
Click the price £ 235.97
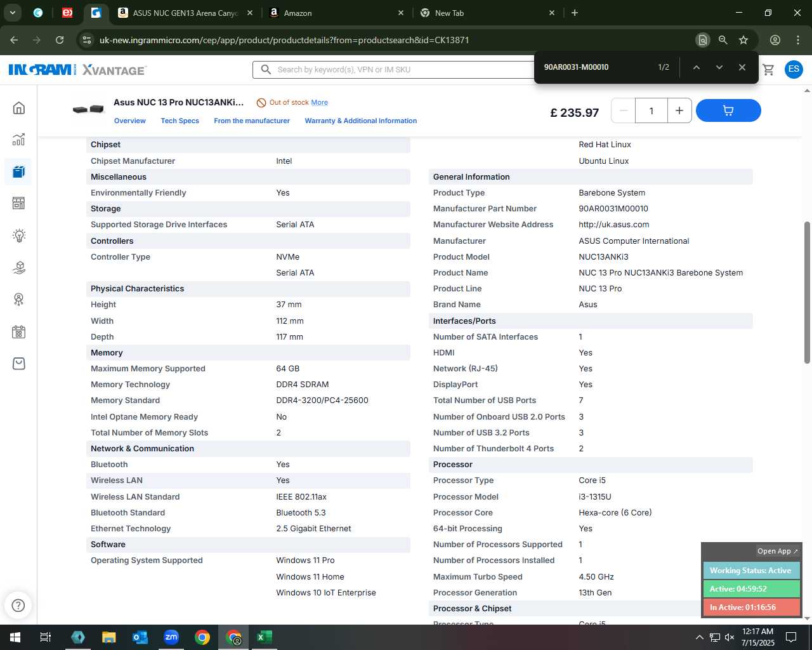[574, 112]
